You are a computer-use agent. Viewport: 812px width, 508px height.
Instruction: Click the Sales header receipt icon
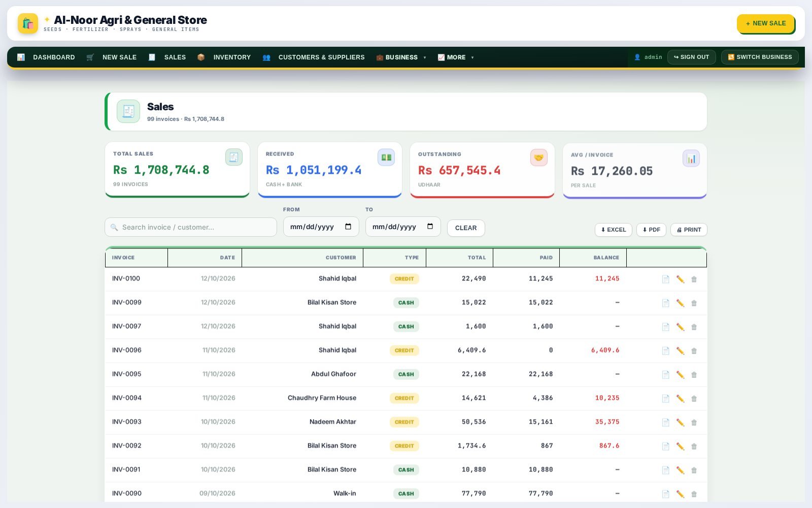(128, 111)
